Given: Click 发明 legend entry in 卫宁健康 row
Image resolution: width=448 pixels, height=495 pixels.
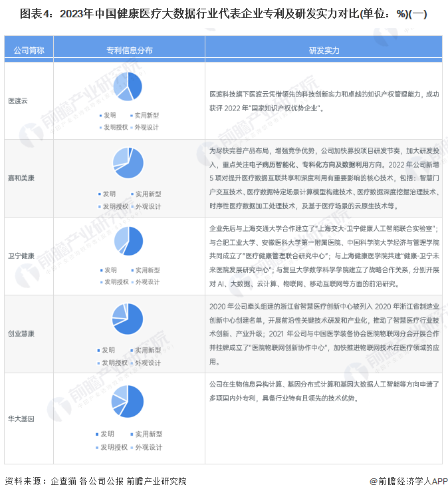Looking at the screenshot, I should (108, 270).
